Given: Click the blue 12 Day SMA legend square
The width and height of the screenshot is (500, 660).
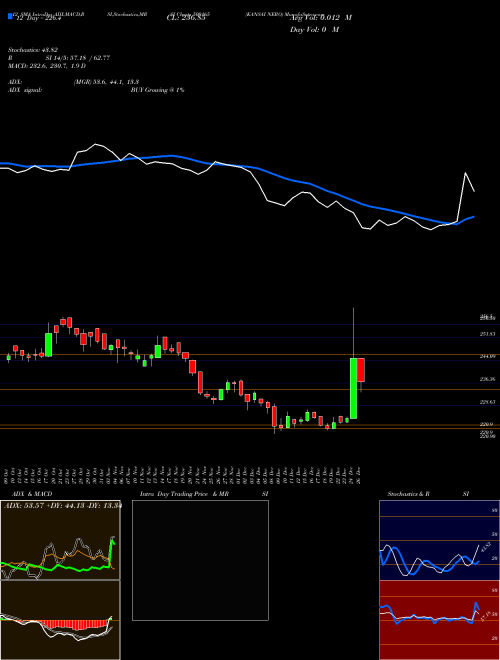Looking at the screenshot, I should pos(11,16).
